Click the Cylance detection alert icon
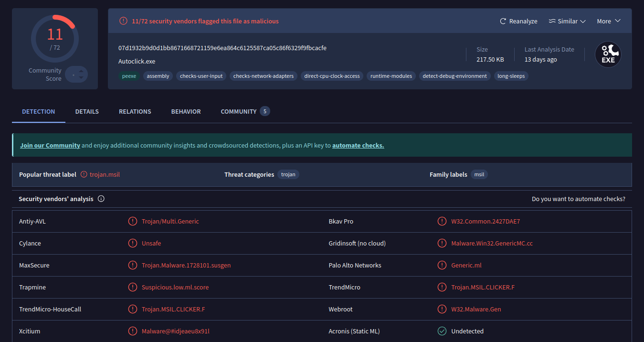The width and height of the screenshot is (644, 342). [133, 243]
